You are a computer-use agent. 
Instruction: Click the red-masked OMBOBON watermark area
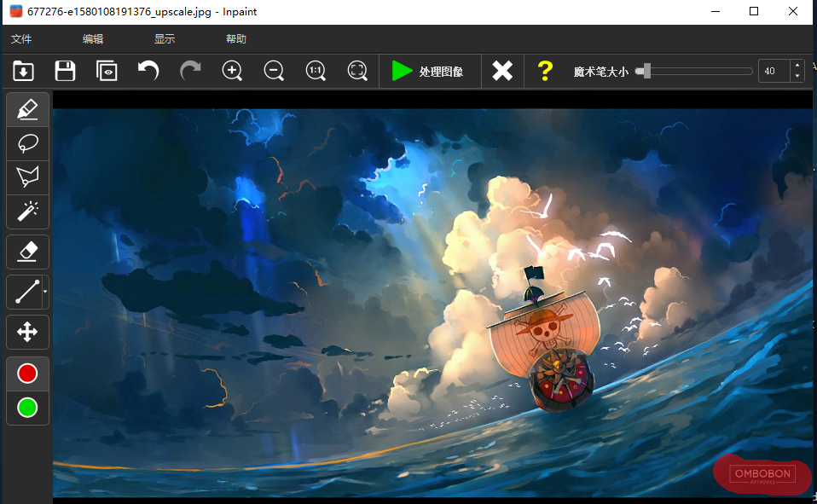pyautogui.click(x=762, y=474)
